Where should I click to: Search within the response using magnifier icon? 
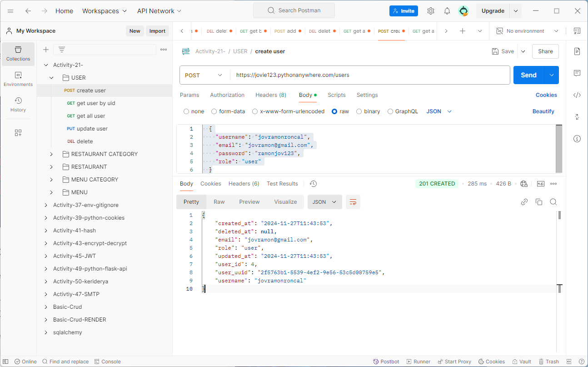(x=553, y=202)
